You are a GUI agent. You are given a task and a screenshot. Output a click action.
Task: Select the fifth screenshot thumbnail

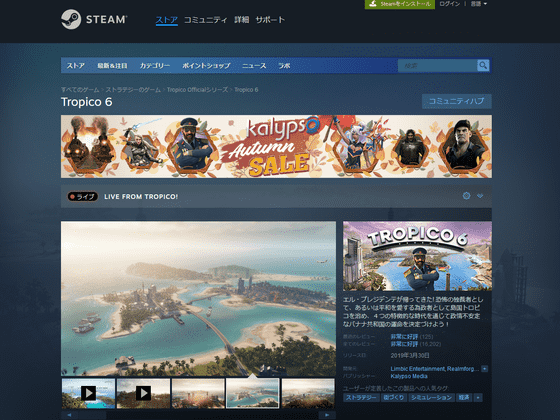308,393
